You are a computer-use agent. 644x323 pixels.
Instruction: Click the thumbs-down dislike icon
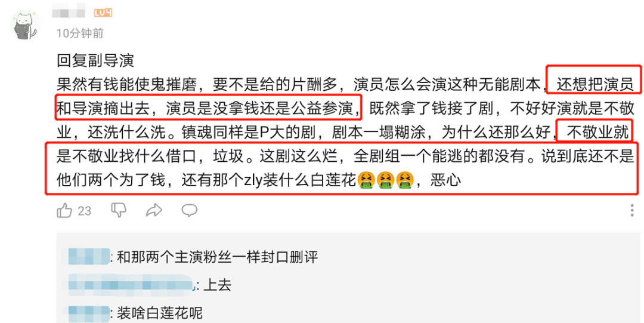pyautogui.click(x=119, y=211)
